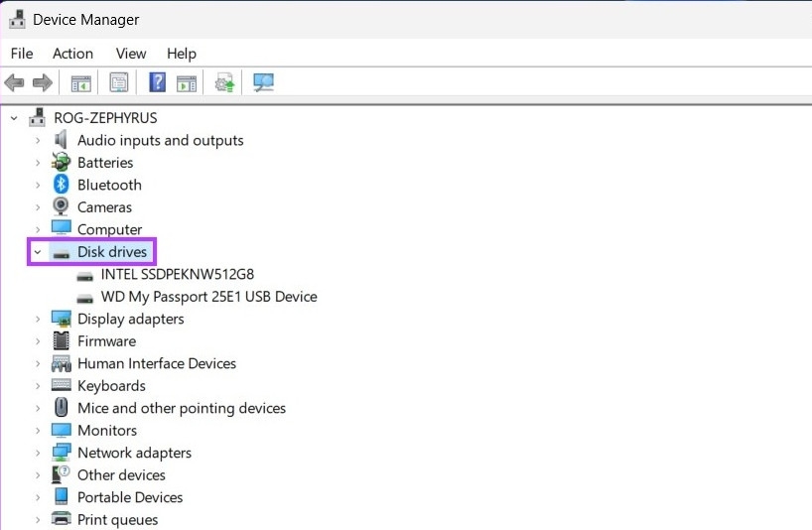Image resolution: width=812 pixels, height=530 pixels.
Task: Expand the Network adapters chevron
Action: (38, 453)
